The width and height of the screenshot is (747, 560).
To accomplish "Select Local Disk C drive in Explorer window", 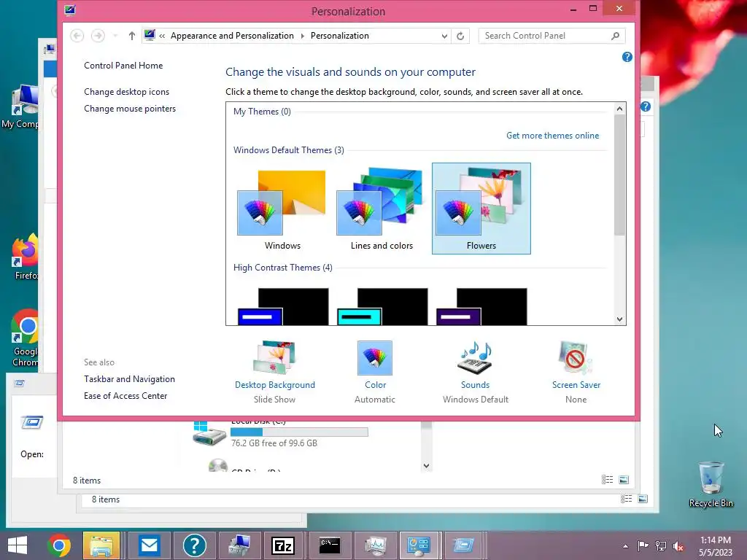I will 281,432.
